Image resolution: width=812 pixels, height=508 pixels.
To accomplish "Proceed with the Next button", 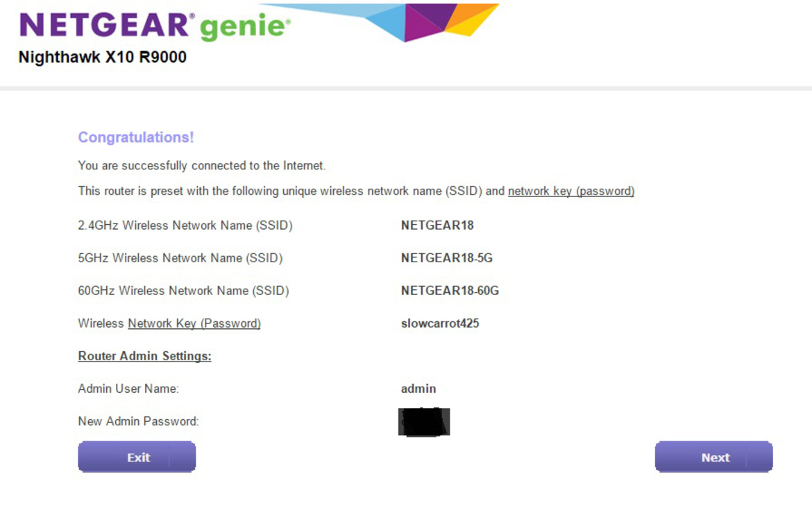I will click(x=713, y=457).
